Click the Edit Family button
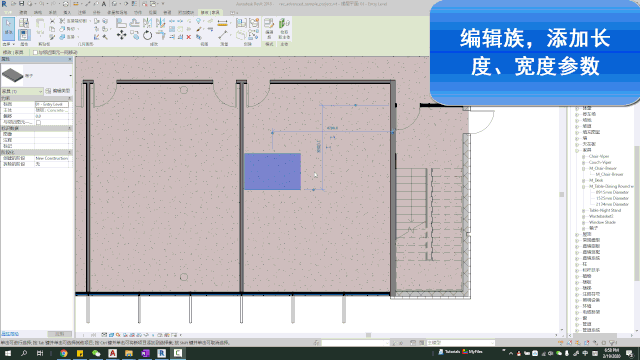640x360 pixels. tap(269, 28)
